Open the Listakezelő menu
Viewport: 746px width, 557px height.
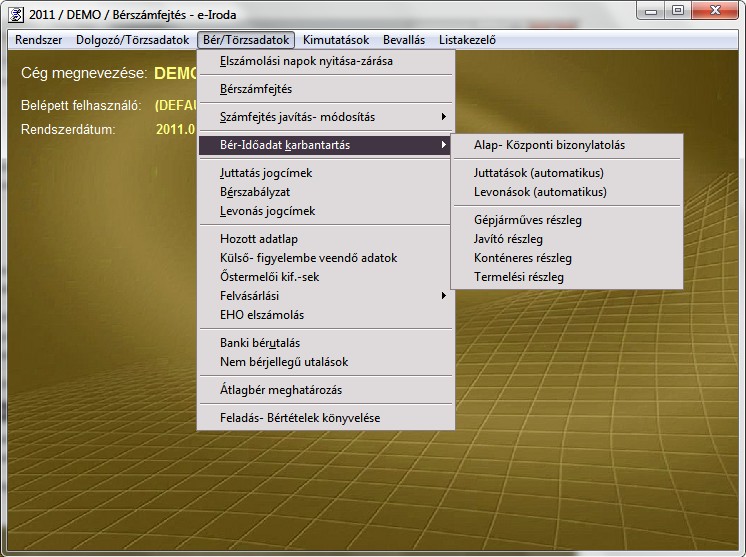click(467, 40)
